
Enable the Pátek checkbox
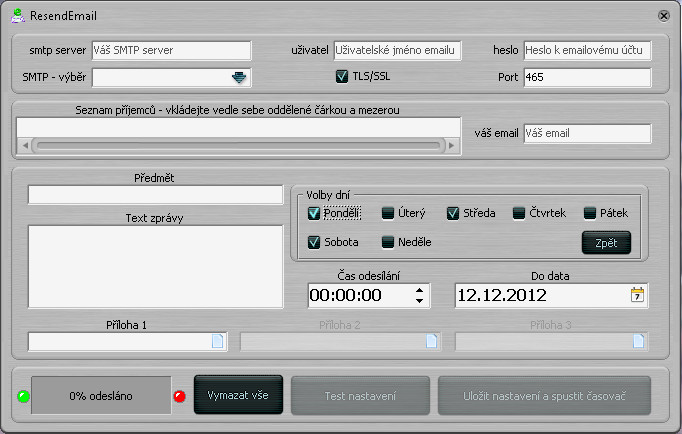pyautogui.click(x=589, y=213)
